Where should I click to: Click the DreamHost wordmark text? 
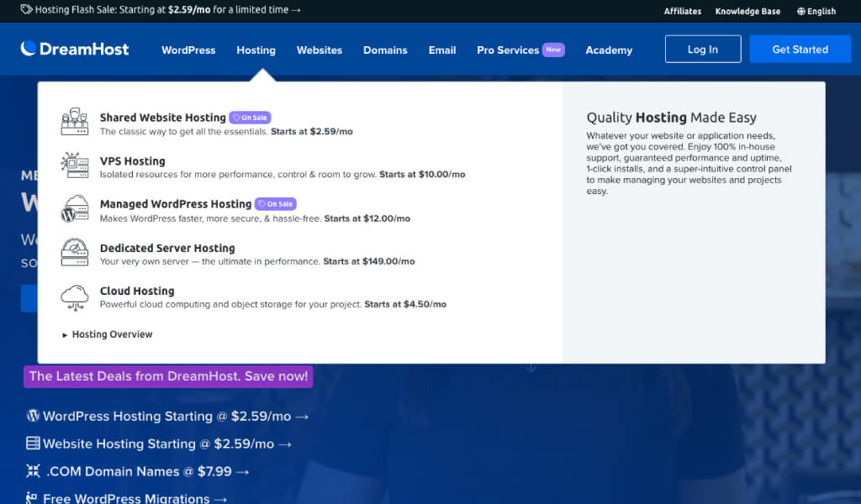[84, 50]
